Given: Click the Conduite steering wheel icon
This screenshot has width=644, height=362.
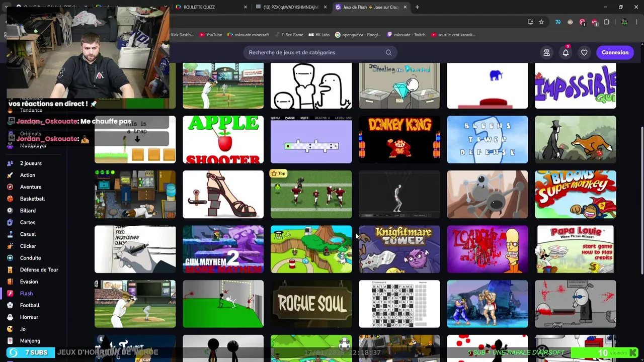Looking at the screenshot, I should pyautogui.click(x=10, y=258).
